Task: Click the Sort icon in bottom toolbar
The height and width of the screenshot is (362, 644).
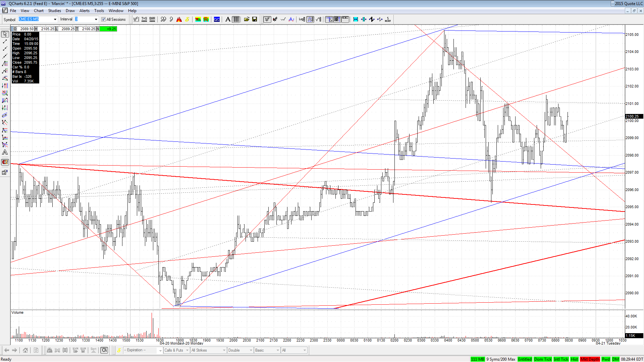Action: (x=94, y=350)
